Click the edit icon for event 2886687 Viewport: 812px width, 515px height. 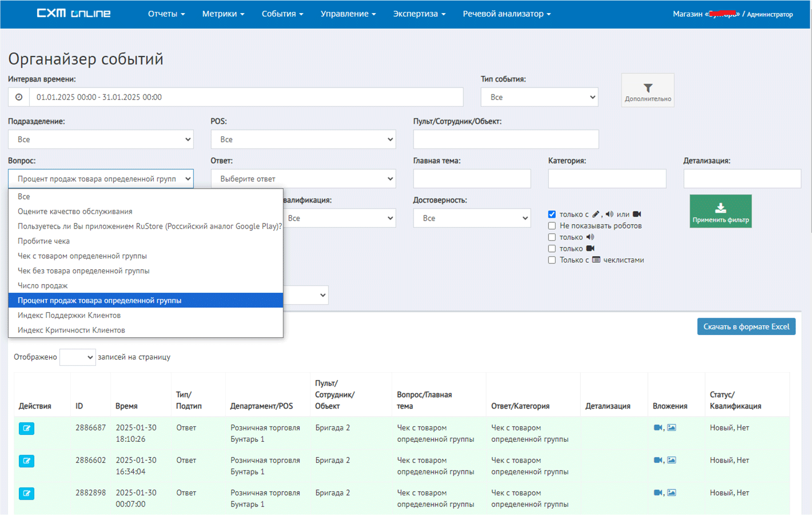point(26,429)
